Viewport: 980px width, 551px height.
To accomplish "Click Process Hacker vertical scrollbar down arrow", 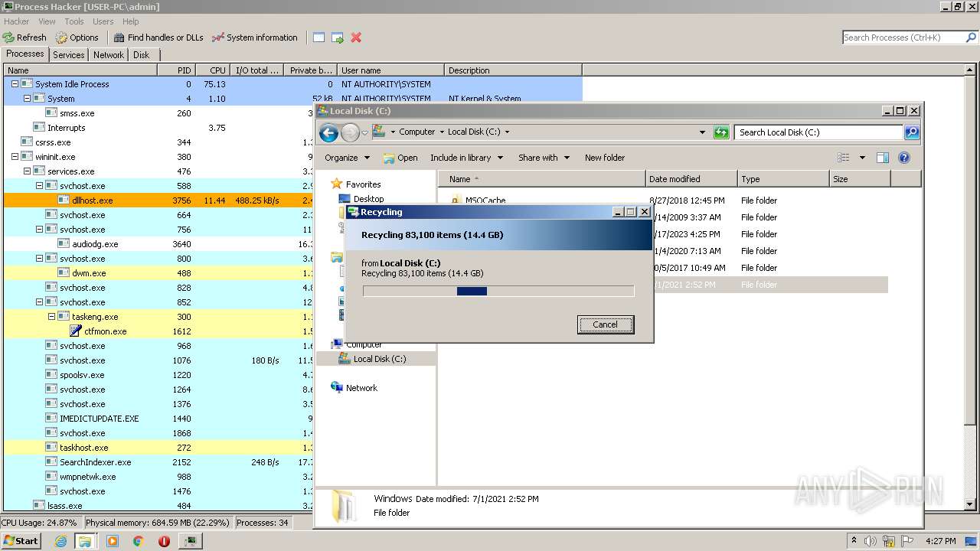I will point(970,505).
